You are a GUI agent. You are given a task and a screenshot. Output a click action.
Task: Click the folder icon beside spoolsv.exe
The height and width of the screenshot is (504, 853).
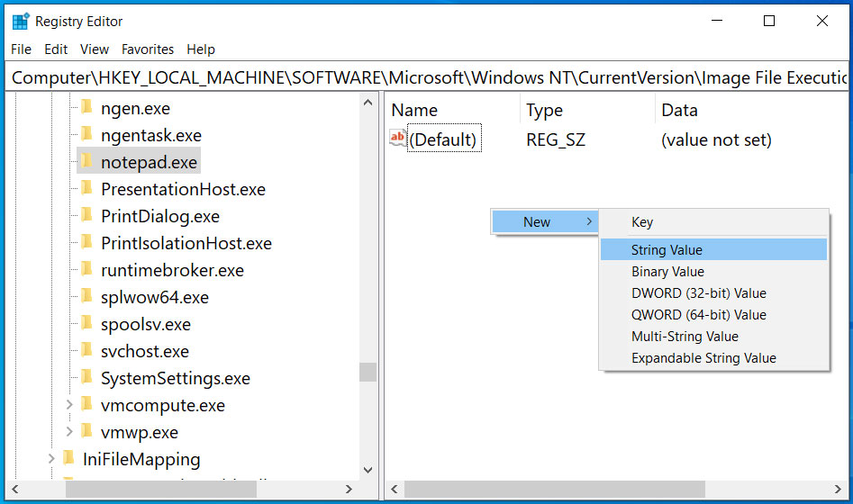[86, 323]
